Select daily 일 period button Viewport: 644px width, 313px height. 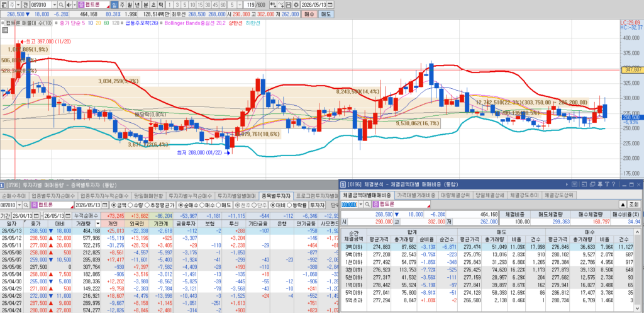coord(114,4)
